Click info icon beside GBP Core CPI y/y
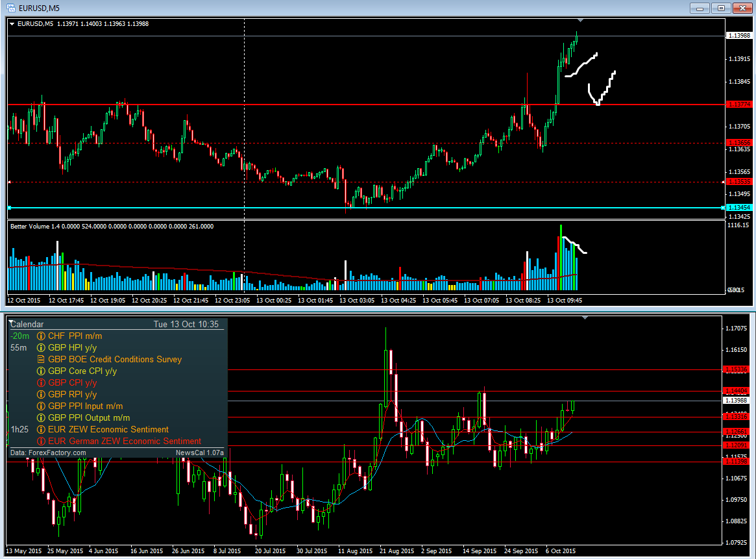Viewport: 756px width, 559px height. coord(42,371)
